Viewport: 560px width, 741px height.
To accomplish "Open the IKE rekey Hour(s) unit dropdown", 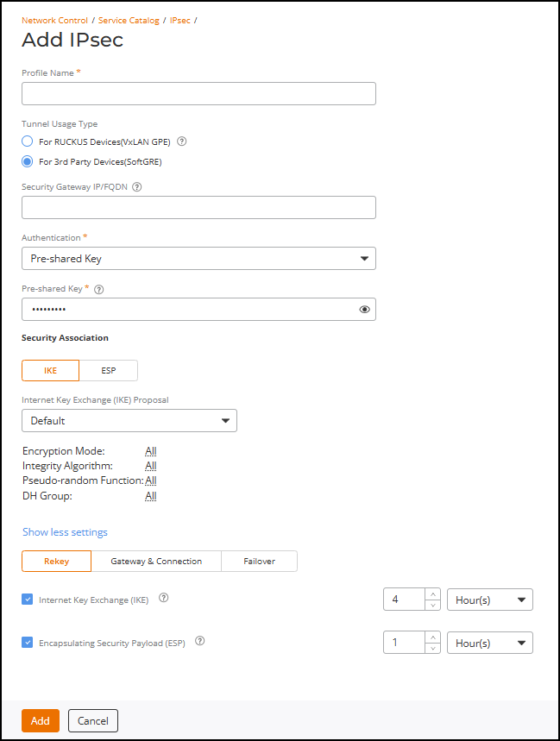I will (489, 600).
